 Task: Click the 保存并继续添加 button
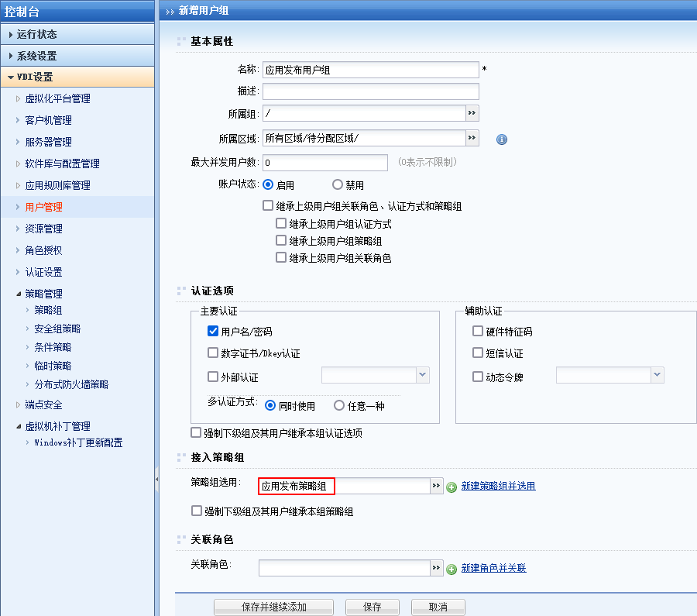(x=273, y=607)
